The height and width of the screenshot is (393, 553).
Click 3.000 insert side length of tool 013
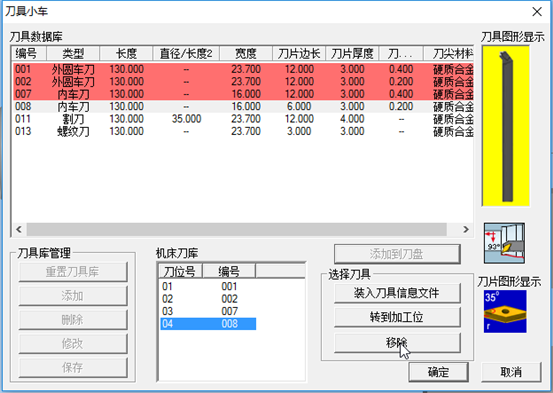[x=299, y=131]
